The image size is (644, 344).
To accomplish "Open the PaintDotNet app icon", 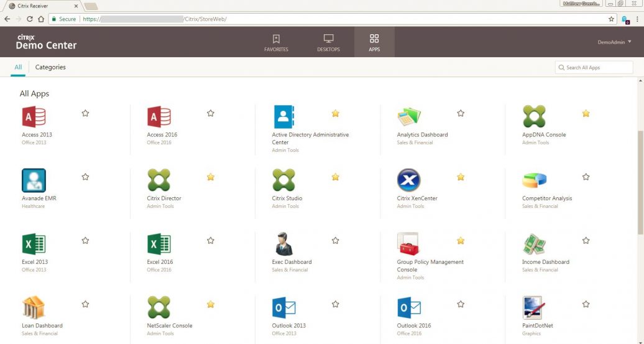I will [x=534, y=307].
